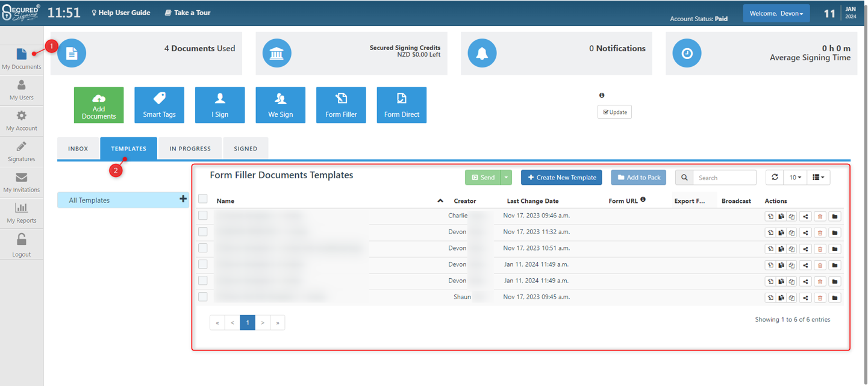Switch to the In Progress tab

(190, 149)
